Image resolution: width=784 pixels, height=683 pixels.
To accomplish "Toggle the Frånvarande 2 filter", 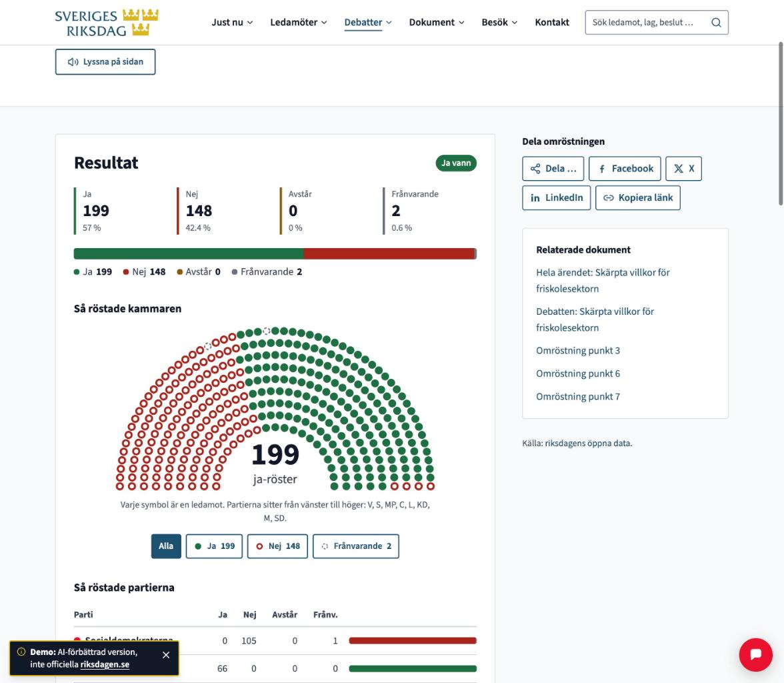I will [356, 546].
